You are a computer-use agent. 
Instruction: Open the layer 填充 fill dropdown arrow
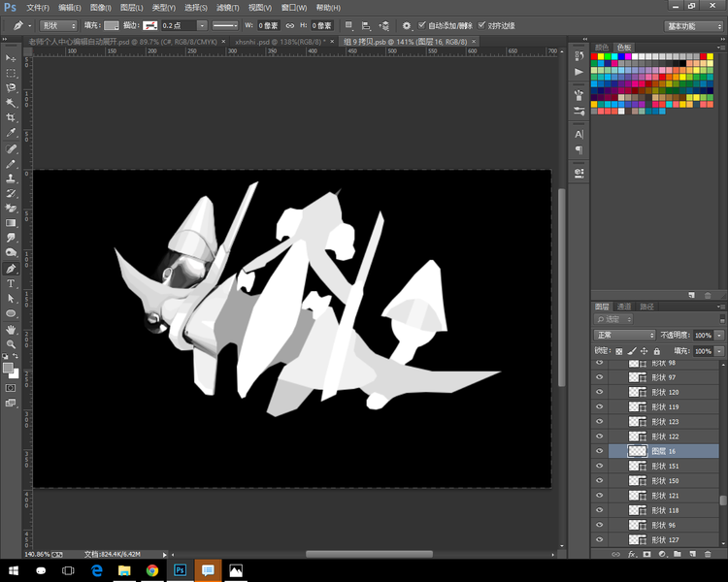[x=719, y=351]
